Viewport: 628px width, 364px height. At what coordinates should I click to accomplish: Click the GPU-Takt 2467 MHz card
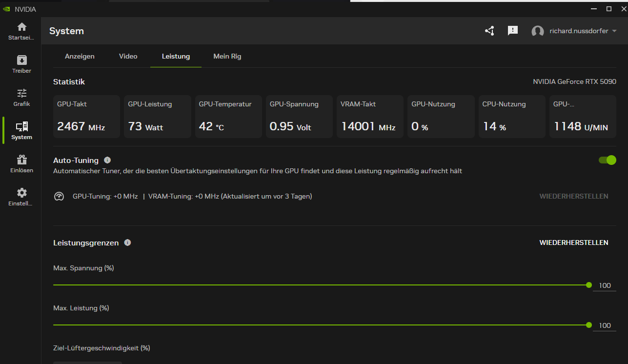point(86,117)
